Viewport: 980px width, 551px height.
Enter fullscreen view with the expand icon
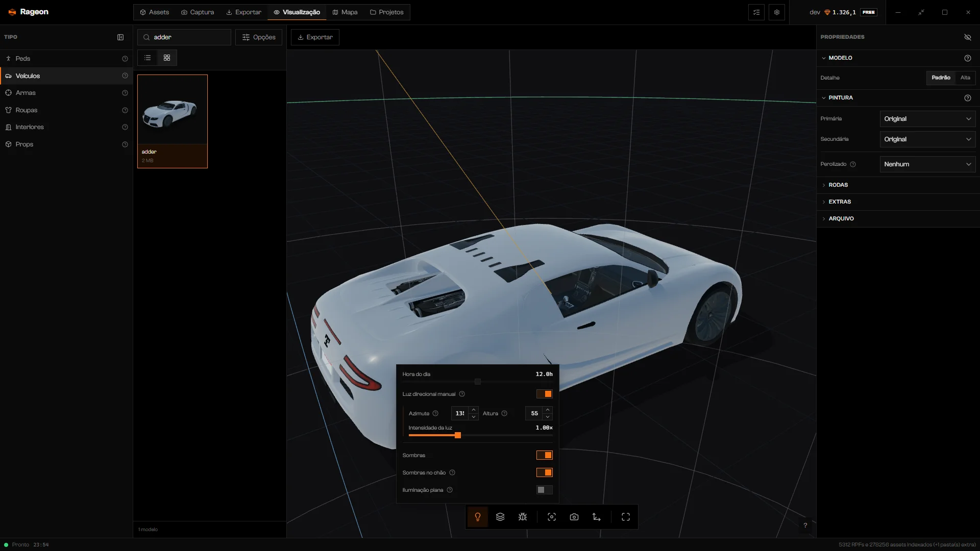pyautogui.click(x=626, y=517)
